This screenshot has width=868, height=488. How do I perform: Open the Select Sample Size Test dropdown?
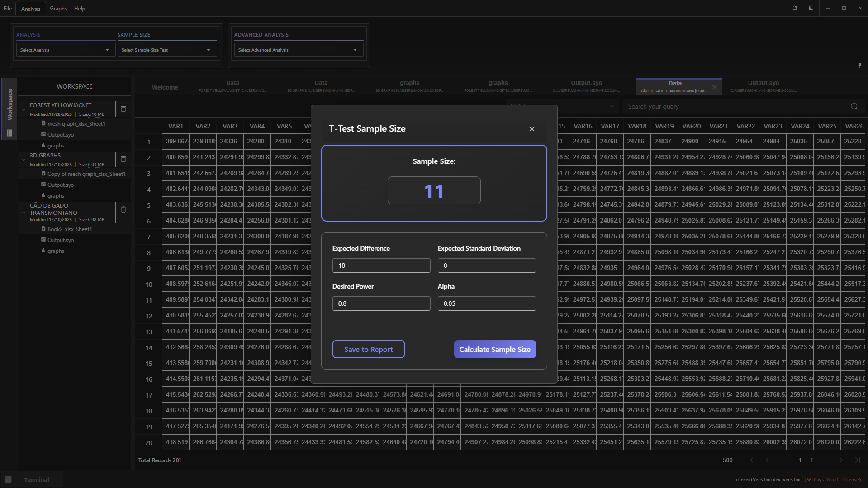click(x=166, y=50)
